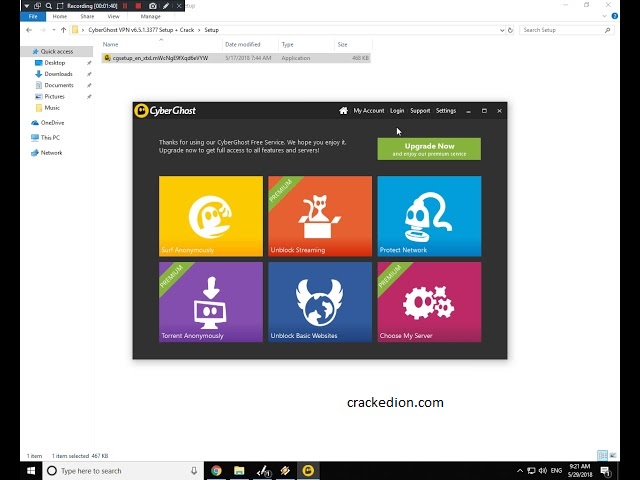Open the Surf Anonymously tile

(x=211, y=216)
